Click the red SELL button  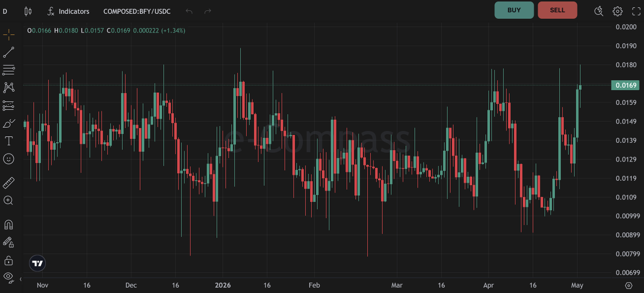tap(558, 10)
